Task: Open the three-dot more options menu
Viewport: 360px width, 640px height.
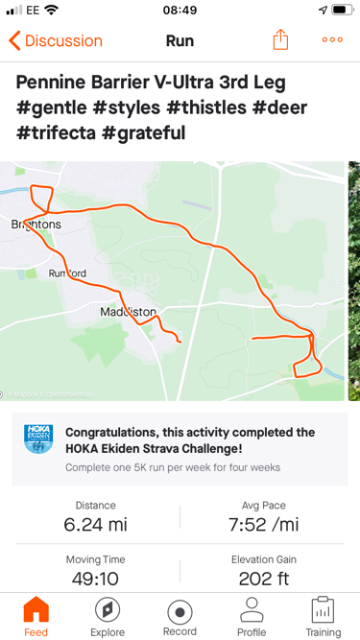Action: 332,40
